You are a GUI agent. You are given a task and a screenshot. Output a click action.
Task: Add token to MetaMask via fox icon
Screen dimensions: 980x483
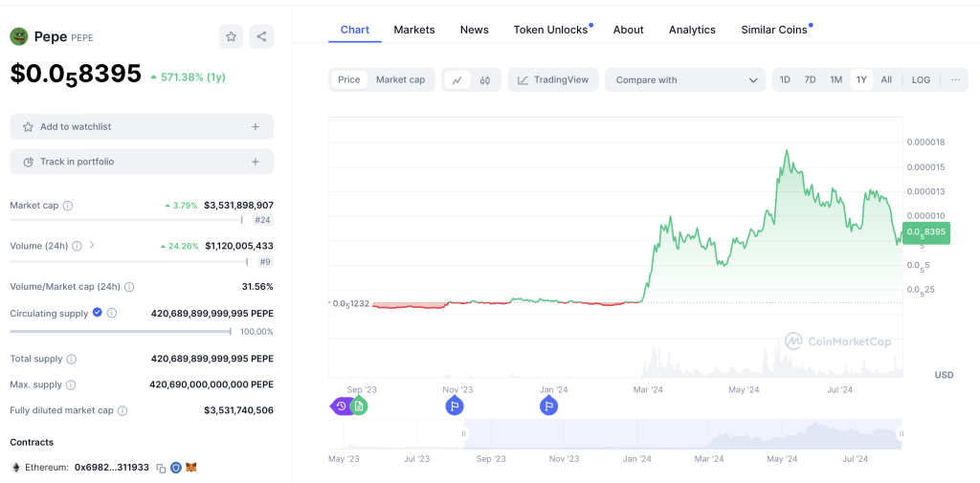[x=191, y=468]
